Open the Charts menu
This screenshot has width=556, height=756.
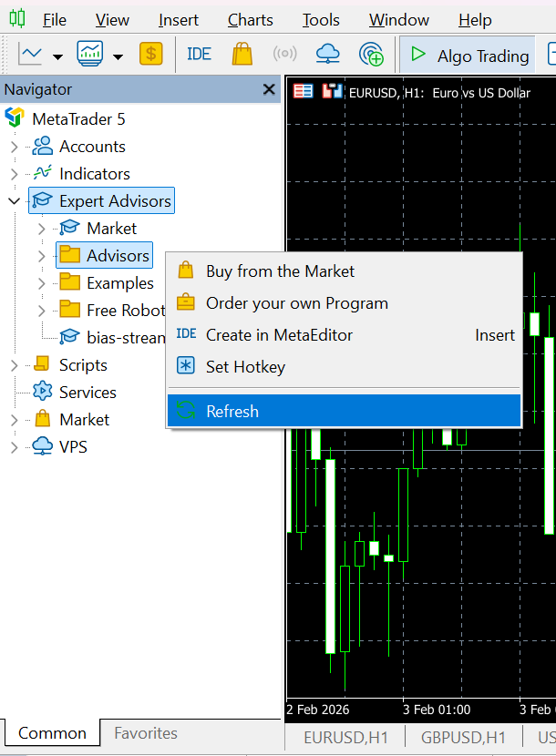(250, 20)
